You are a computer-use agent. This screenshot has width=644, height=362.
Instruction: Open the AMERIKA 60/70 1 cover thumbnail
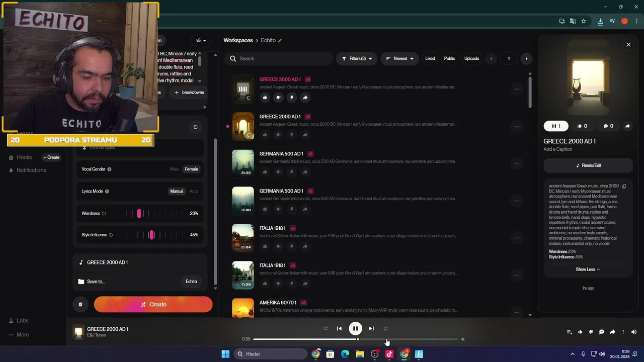[243, 308]
